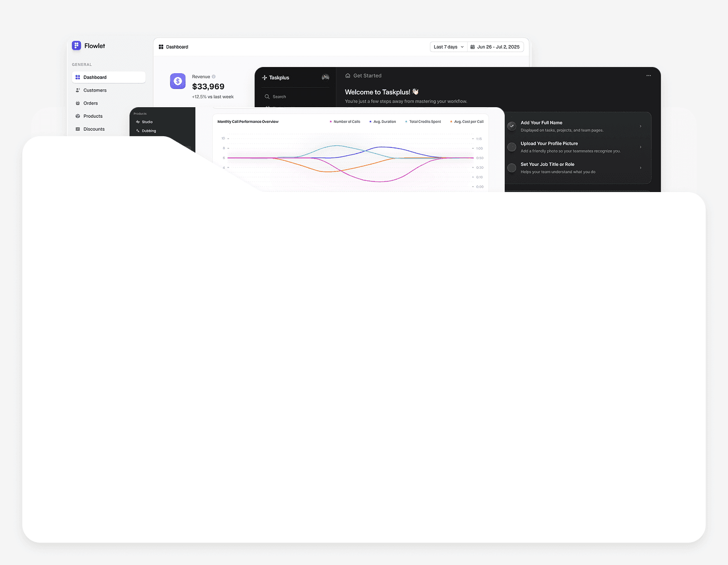Toggle the Avg. Duration legend series
This screenshot has width=728, height=565.
coord(383,122)
